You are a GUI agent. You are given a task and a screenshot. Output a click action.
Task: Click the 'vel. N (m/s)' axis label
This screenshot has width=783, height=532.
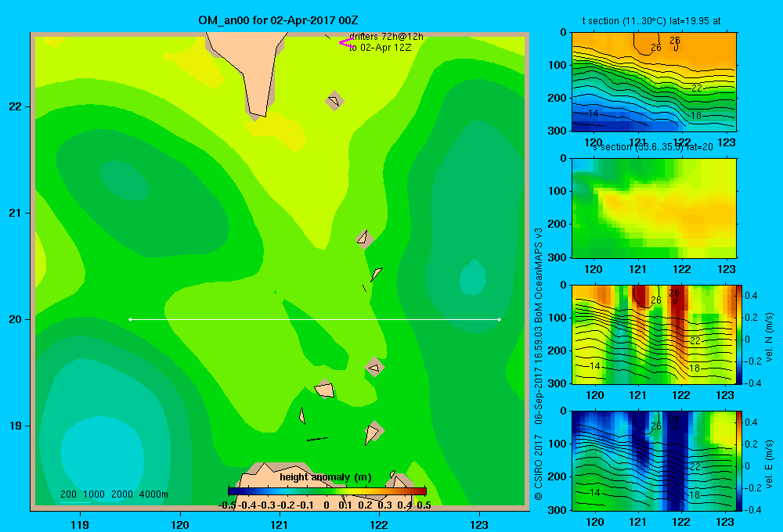pyautogui.click(x=770, y=337)
